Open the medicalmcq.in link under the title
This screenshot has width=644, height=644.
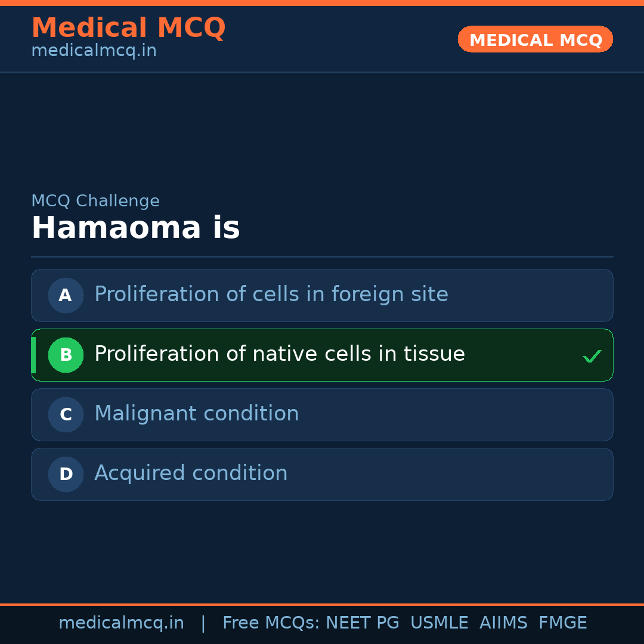click(x=94, y=51)
